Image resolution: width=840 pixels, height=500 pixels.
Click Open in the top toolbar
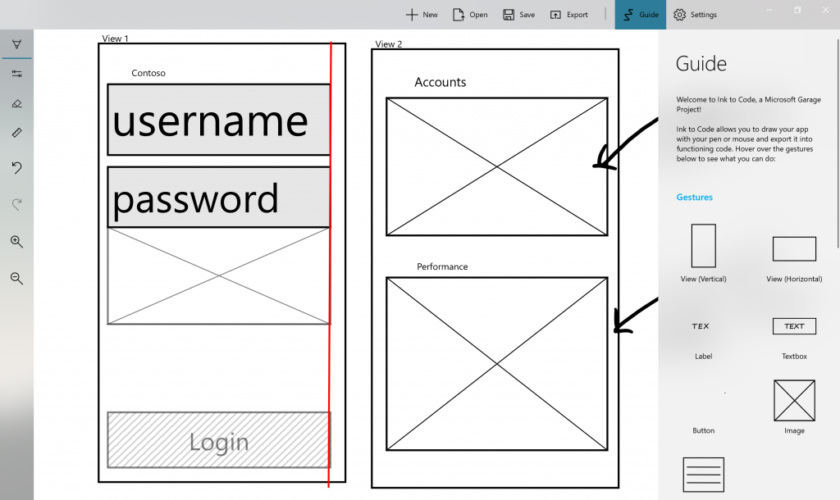coord(470,15)
